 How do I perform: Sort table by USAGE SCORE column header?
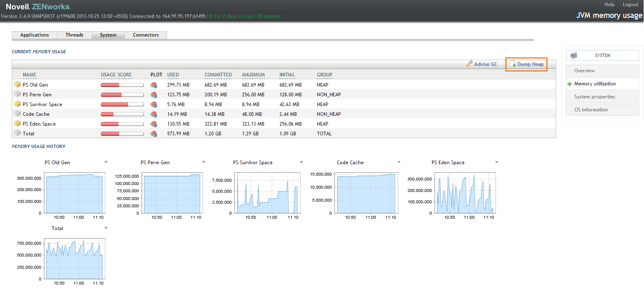coord(116,75)
